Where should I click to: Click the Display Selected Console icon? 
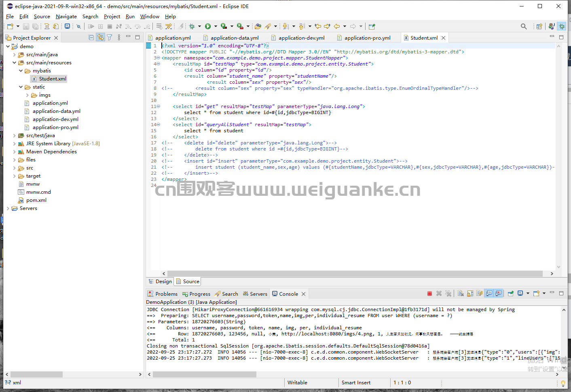click(520, 294)
